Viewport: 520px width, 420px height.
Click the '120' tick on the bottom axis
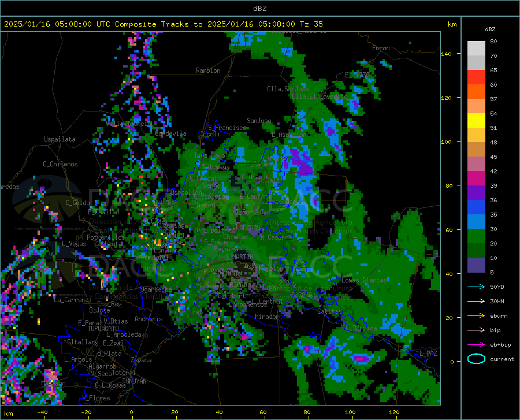click(x=394, y=412)
